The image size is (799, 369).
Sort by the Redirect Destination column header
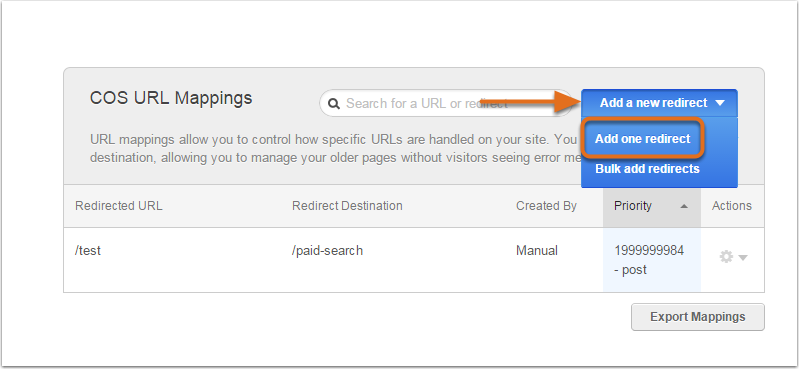347,206
